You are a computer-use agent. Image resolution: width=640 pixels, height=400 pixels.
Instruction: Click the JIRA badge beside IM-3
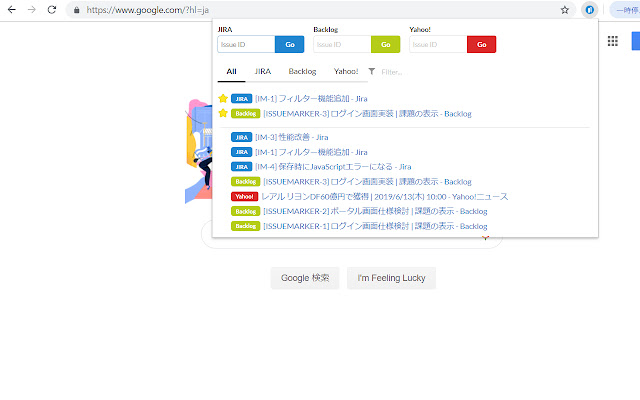241,137
